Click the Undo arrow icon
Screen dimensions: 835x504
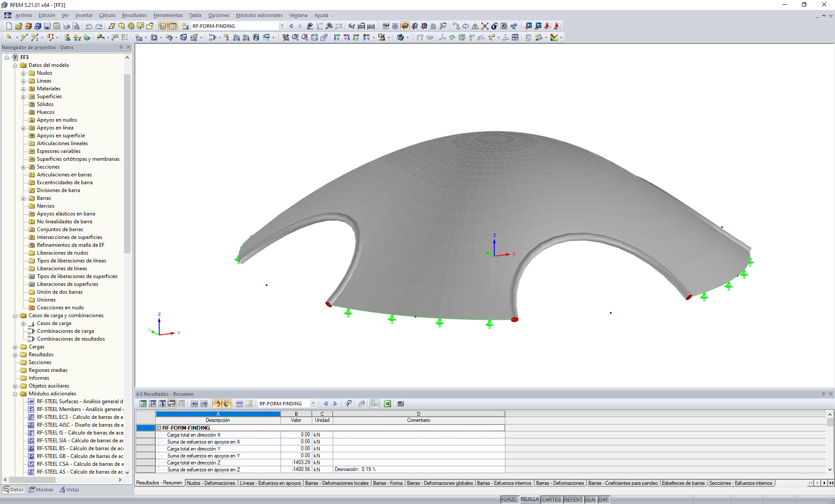coord(89,26)
